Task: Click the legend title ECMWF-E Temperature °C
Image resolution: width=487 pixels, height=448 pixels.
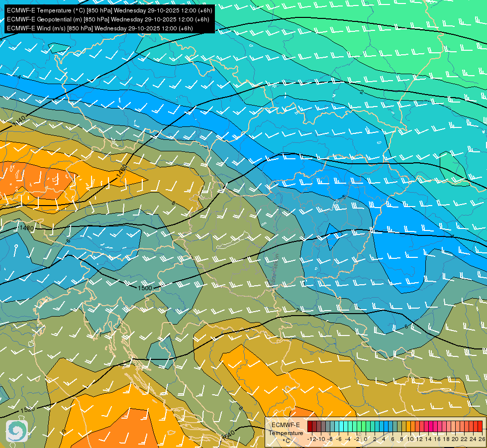Action: click(x=286, y=433)
